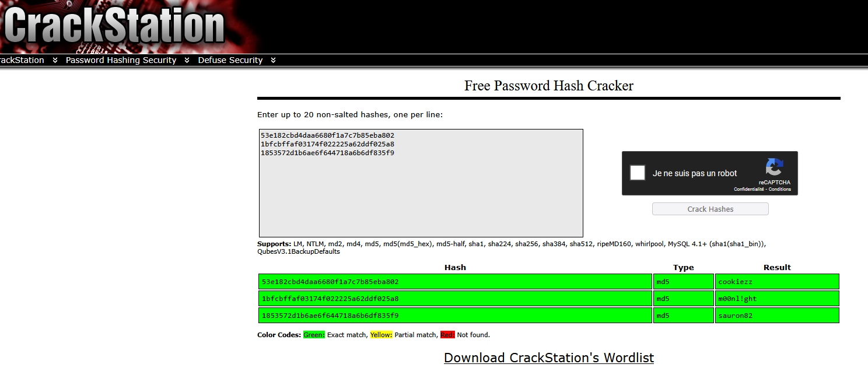Open the reCAPTCHA Conditions link
The height and width of the screenshot is (371, 868).
click(x=780, y=190)
